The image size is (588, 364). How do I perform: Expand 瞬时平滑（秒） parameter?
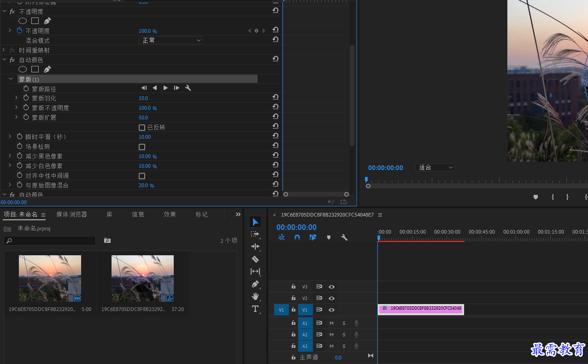tap(10, 136)
